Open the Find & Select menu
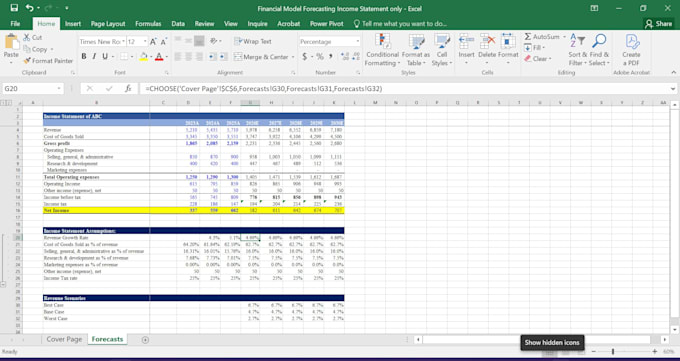Viewport: 680px width, 361px height. click(x=599, y=50)
